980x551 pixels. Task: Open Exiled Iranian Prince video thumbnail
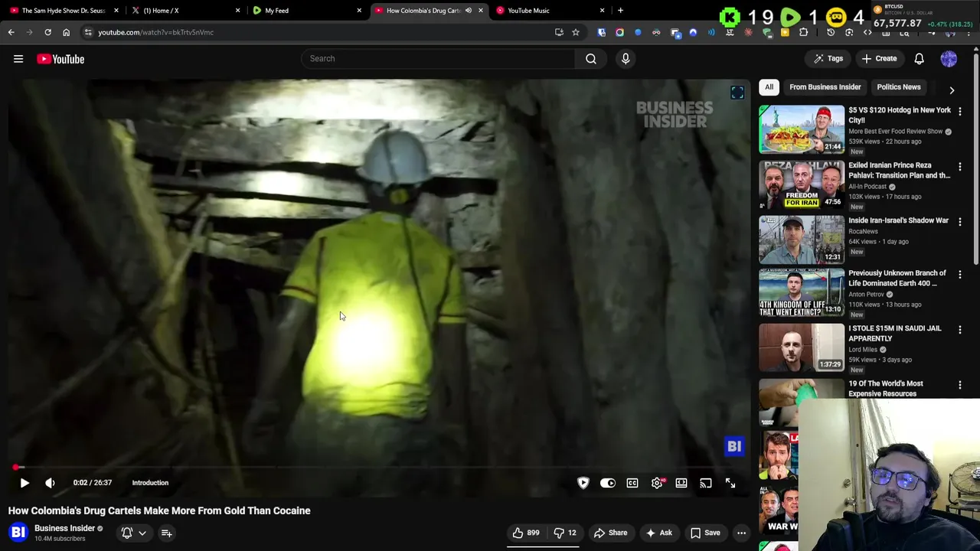coord(802,184)
